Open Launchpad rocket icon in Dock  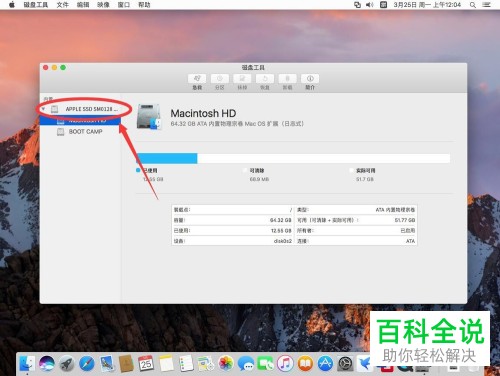pyautogui.click(x=67, y=363)
